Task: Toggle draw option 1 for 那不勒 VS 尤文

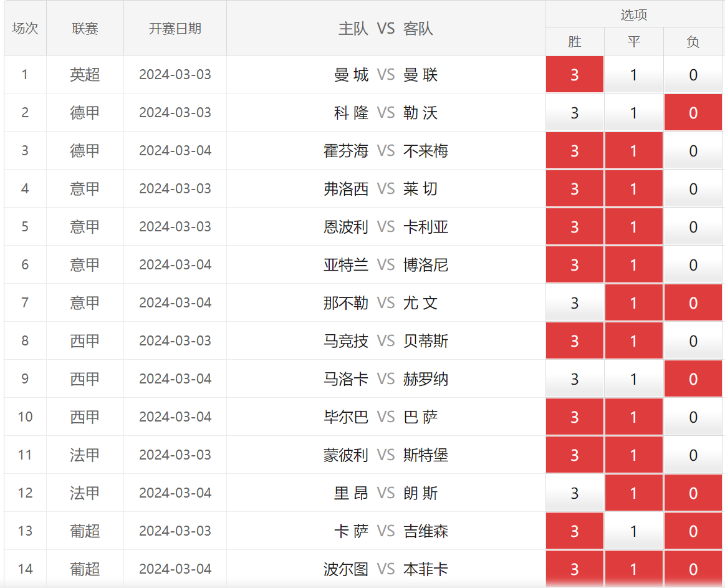Action: point(633,302)
